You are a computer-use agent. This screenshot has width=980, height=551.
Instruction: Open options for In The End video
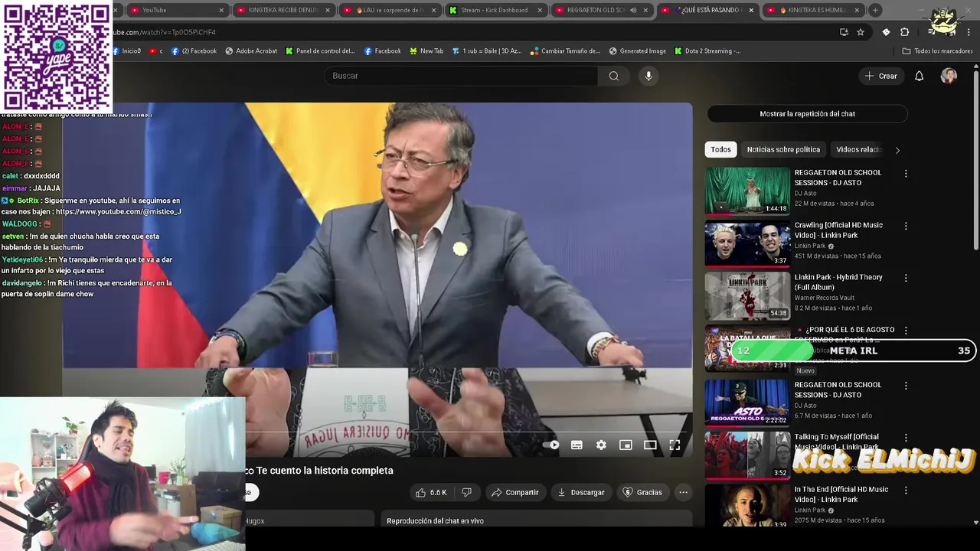point(906,490)
